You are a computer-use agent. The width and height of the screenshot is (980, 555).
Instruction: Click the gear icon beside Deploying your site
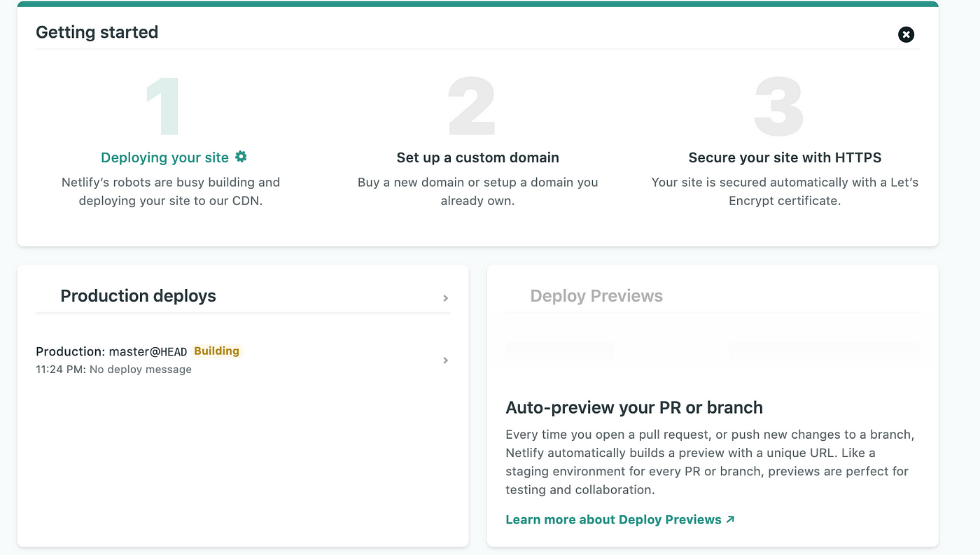click(241, 157)
